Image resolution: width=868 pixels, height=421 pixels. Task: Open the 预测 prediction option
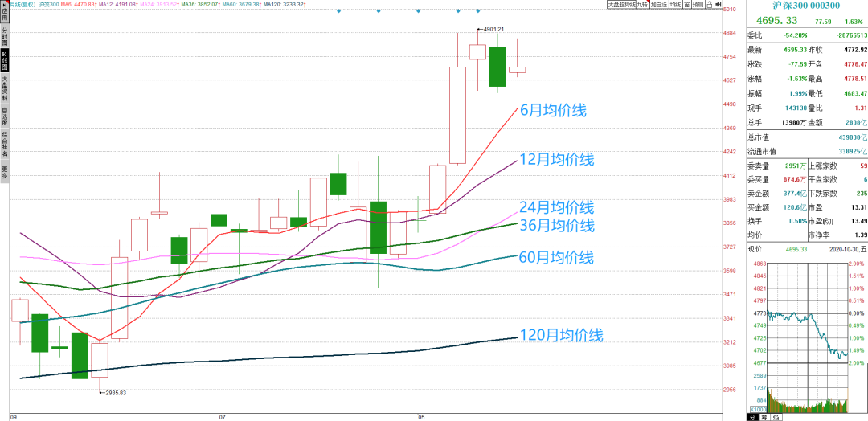click(698, 5)
